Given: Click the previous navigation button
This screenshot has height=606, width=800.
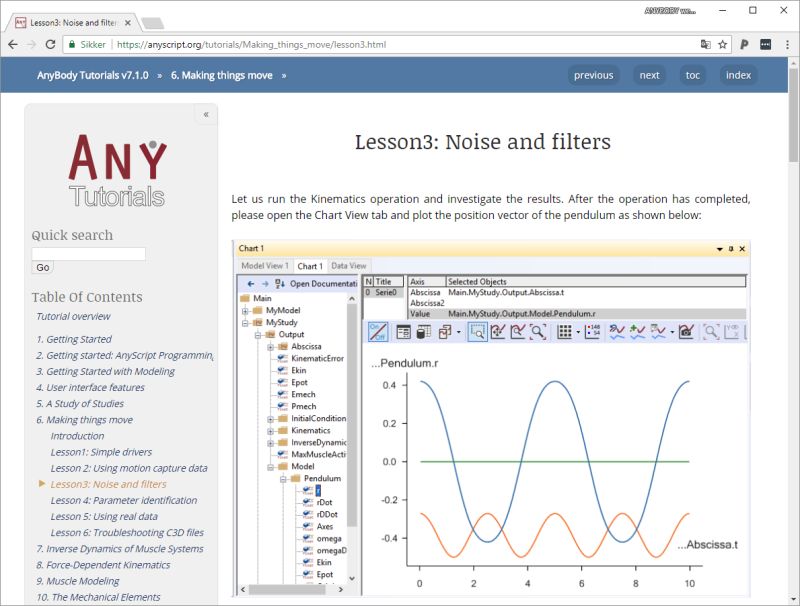Looking at the screenshot, I should 593,75.
